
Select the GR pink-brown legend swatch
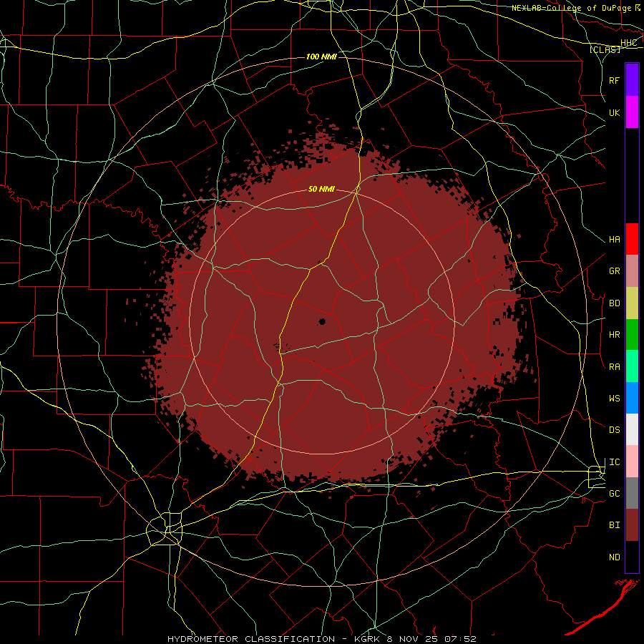coord(632,271)
